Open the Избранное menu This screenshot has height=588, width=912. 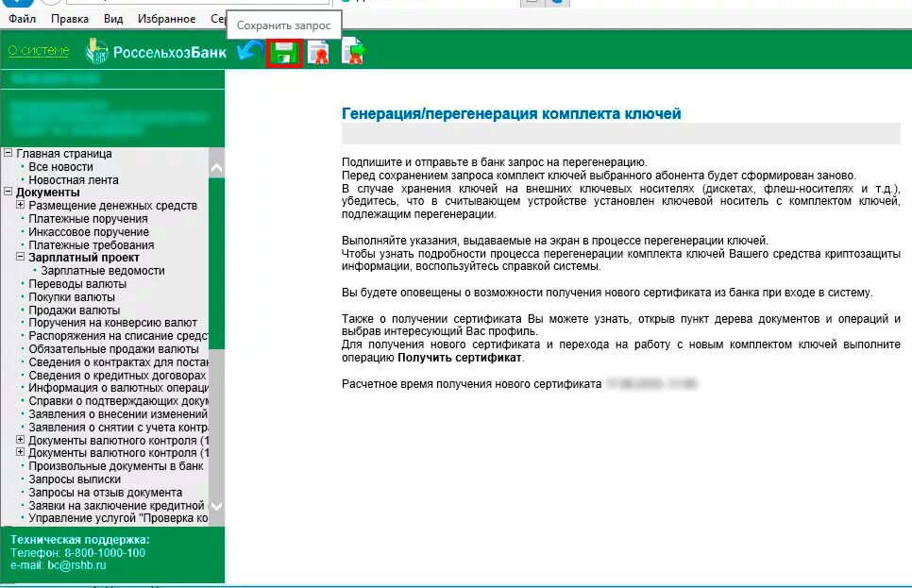point(166,19)
